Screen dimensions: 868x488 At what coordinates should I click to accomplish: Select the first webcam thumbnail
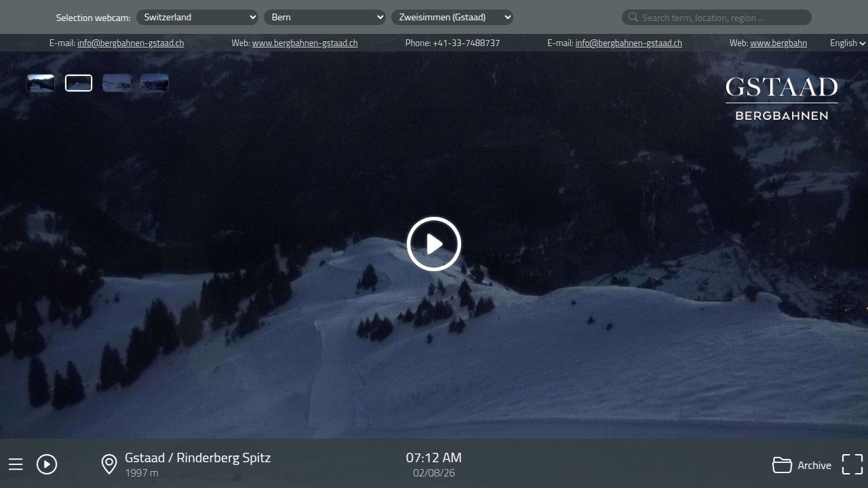(x=41, y=83)
